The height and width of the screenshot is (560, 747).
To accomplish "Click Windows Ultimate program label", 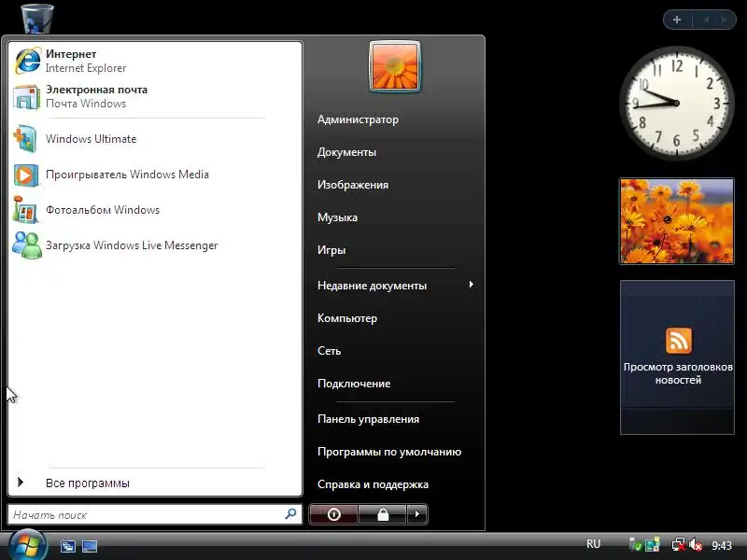I will [x=91, y=139].
